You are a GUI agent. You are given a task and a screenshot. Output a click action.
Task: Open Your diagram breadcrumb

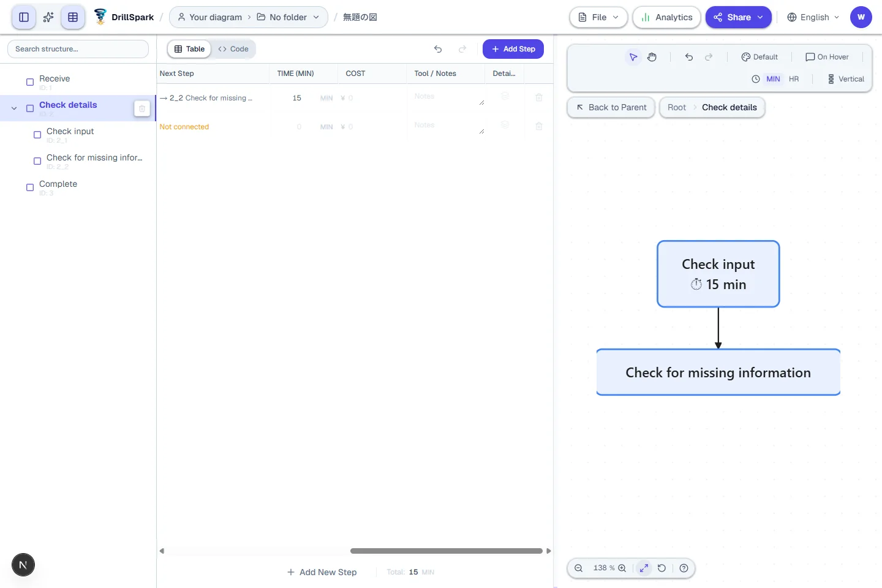click(x=209, y=17)
